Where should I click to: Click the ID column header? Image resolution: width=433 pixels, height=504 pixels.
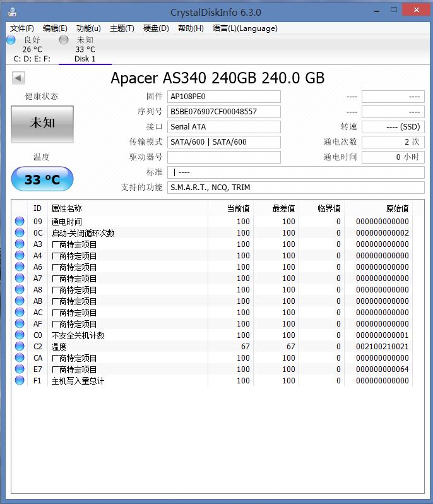(x=37, y=208)
